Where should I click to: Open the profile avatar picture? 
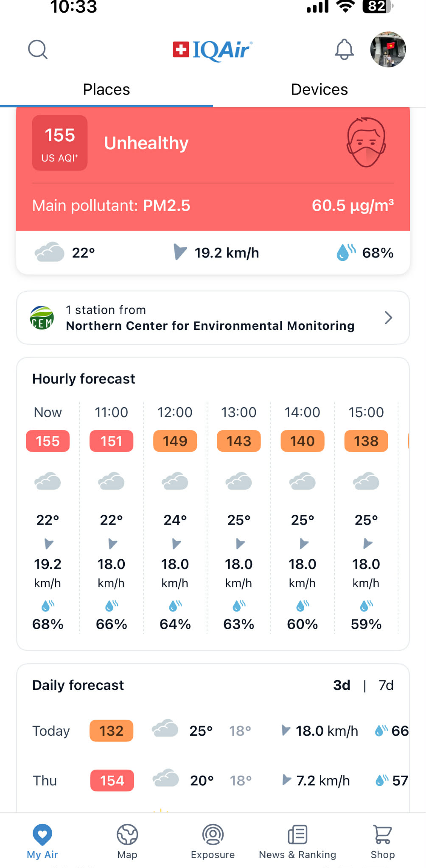tap(388, 50)
